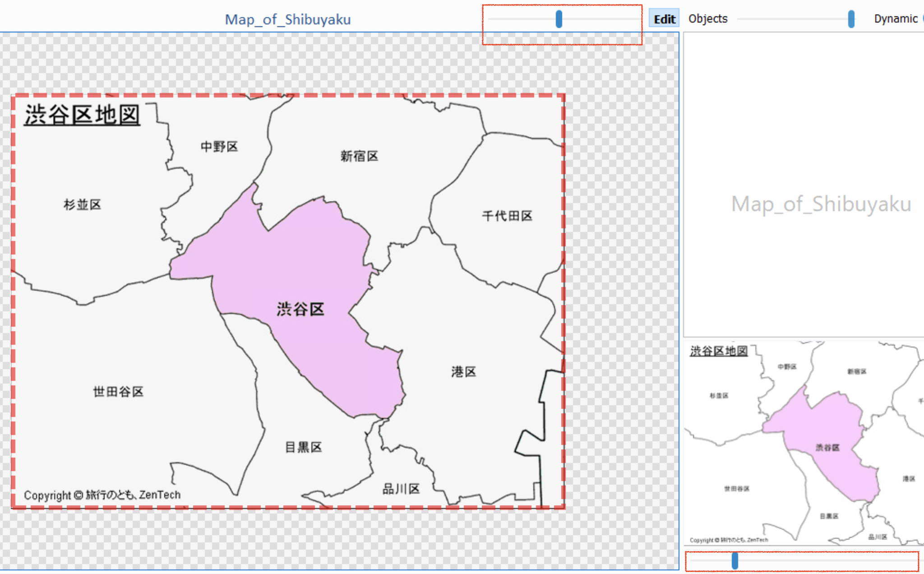
Task: Click the zoom slider handle above the map
Action: pos(559,19)
